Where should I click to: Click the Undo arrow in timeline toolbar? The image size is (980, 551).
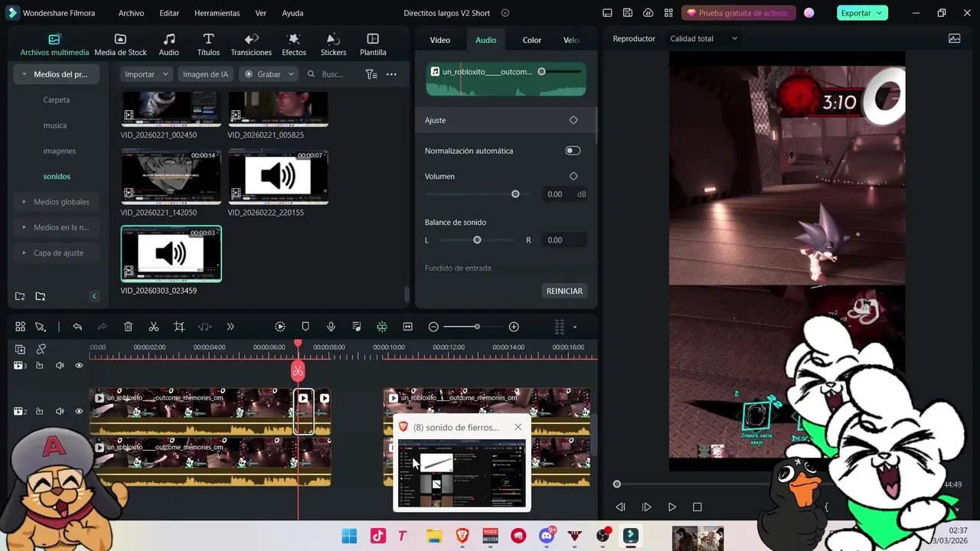(77, 327)
